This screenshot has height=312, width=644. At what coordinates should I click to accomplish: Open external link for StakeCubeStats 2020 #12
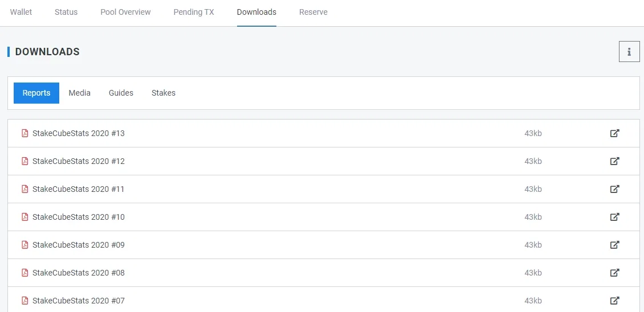point(614,161)
